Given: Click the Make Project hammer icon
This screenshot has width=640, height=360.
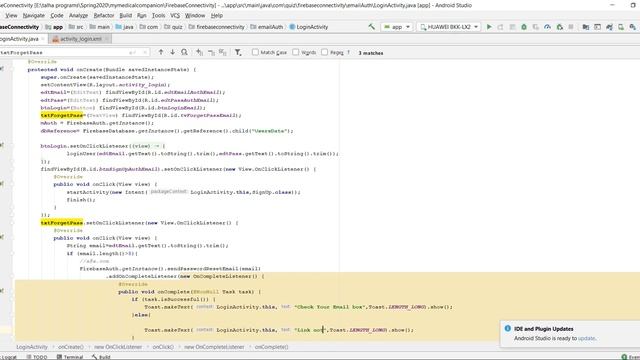Looking at the screenshot, I should click(371, 27).
